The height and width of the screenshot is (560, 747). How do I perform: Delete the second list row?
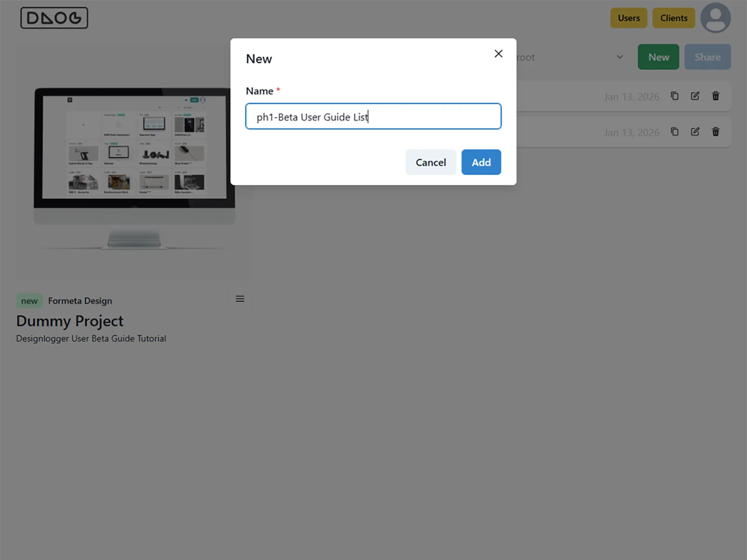click(716, 132)
